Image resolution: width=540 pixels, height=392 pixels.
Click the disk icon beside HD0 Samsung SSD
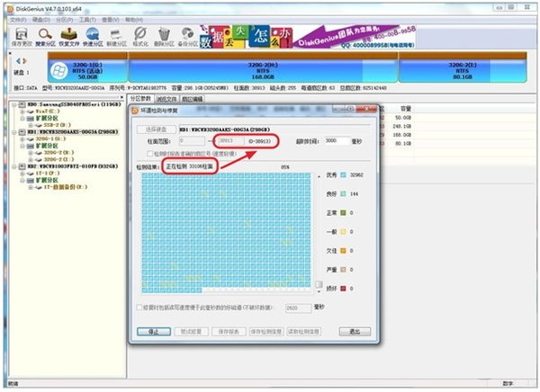tap(22, 104)
